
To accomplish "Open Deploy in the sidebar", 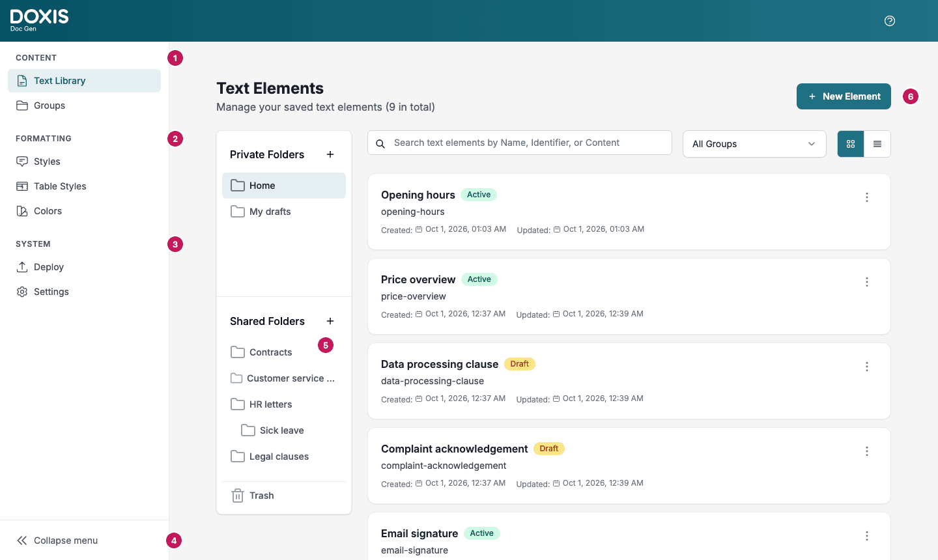I will [x=84, y=267].
